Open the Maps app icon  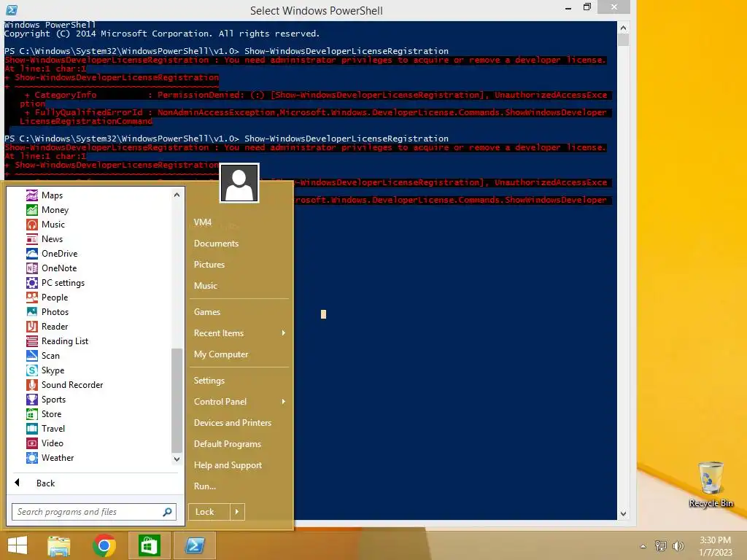pos(32,195)
